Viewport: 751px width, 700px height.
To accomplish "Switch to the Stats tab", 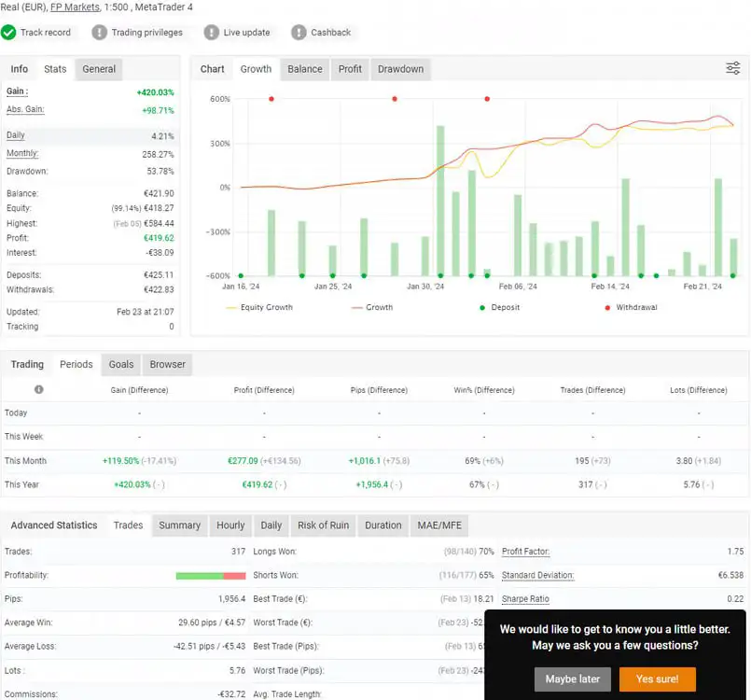I will coord(55,69).
